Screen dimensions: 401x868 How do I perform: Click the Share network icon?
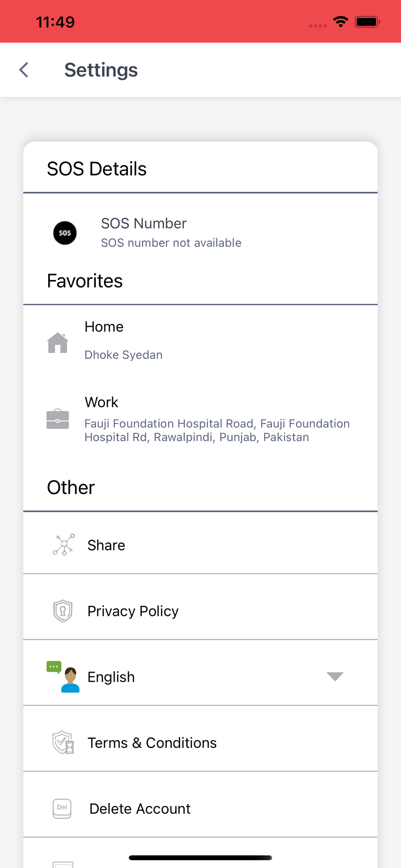(x=64, y=545)
